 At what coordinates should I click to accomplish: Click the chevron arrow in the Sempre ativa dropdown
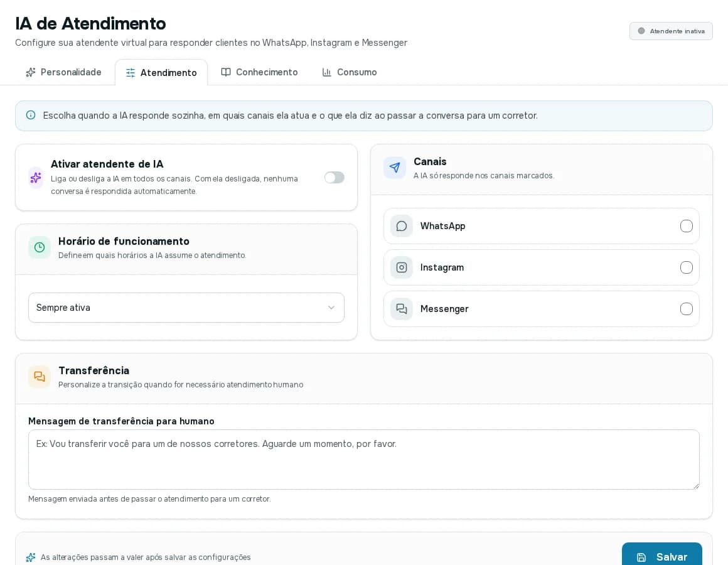(331, 308)
